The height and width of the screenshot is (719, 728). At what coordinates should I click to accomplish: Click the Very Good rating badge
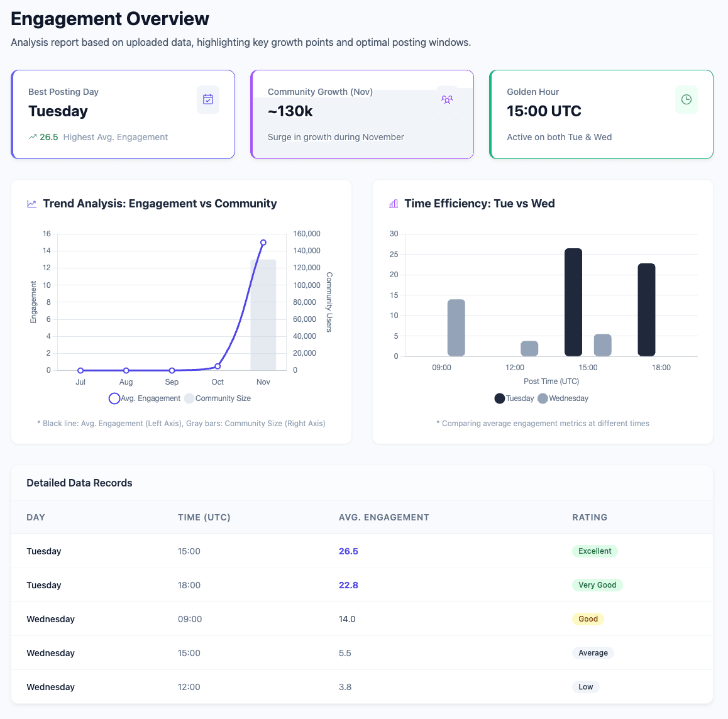pos(597,585)
